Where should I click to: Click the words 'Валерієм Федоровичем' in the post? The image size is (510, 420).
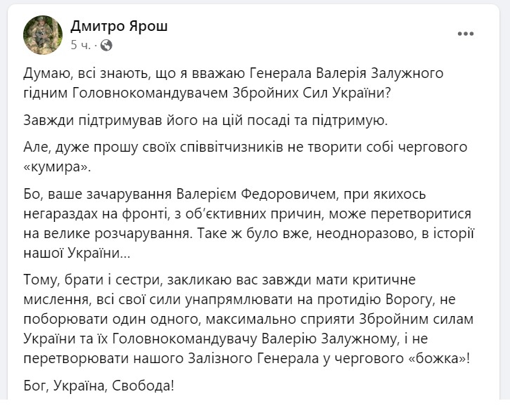(255, 194)
